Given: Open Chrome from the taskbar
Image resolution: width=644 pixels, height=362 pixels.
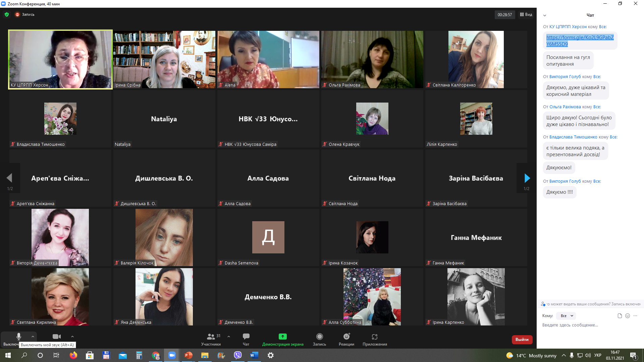Looking at the screenshot, I should (x=156, y=355).
